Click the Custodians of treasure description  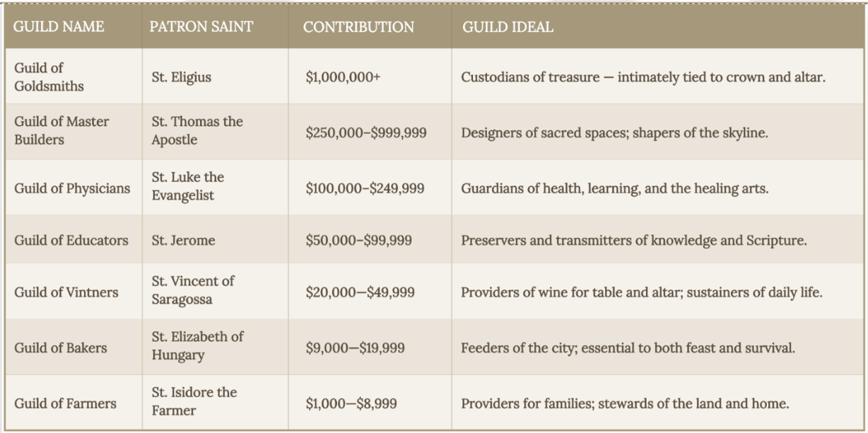[643, 77]
